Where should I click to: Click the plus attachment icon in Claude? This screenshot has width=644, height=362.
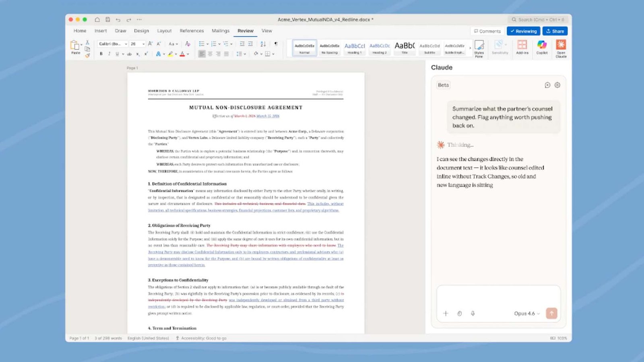click(x=446, y=313)
